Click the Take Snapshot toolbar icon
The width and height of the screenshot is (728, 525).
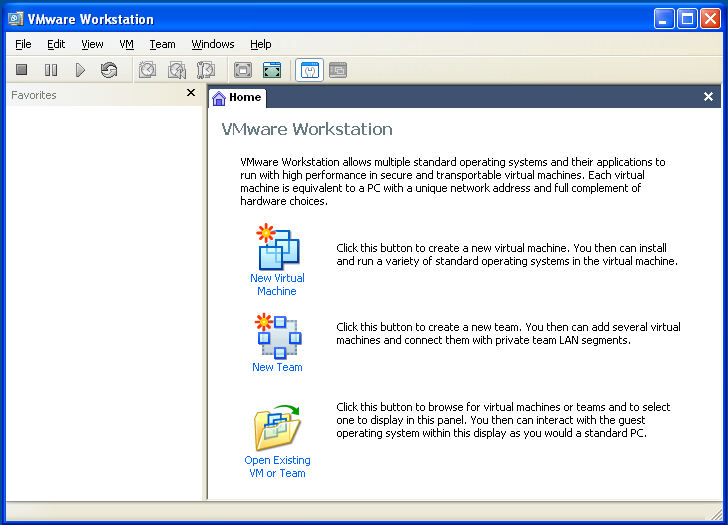(x=148, y=70)
